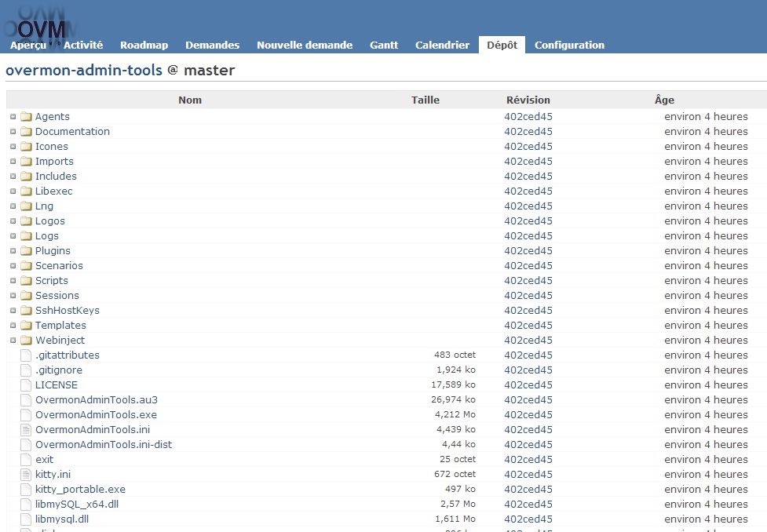Expand the SshHostKeys directory
Viewport: 767px width, 532px height.
pyautogui.click(x=13, y=311)
